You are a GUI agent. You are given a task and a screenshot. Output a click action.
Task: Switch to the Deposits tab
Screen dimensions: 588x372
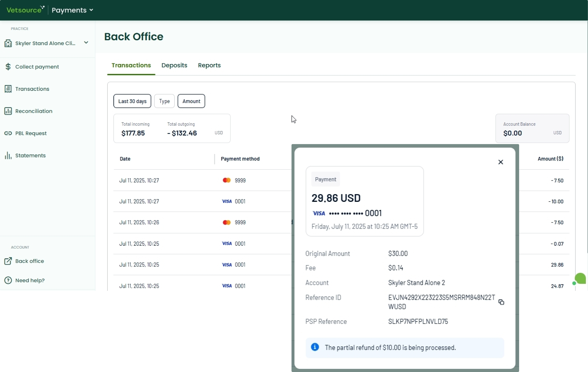coord(174,65)
